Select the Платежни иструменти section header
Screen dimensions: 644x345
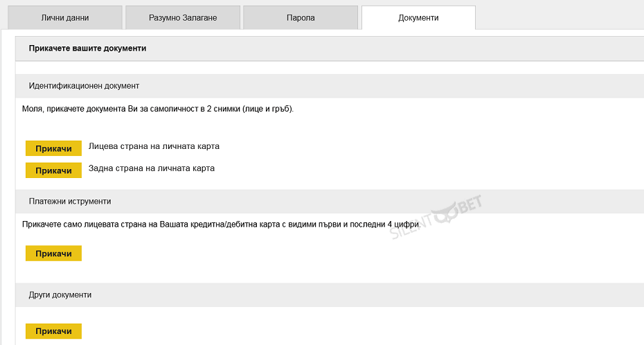[x=70, y=201]
